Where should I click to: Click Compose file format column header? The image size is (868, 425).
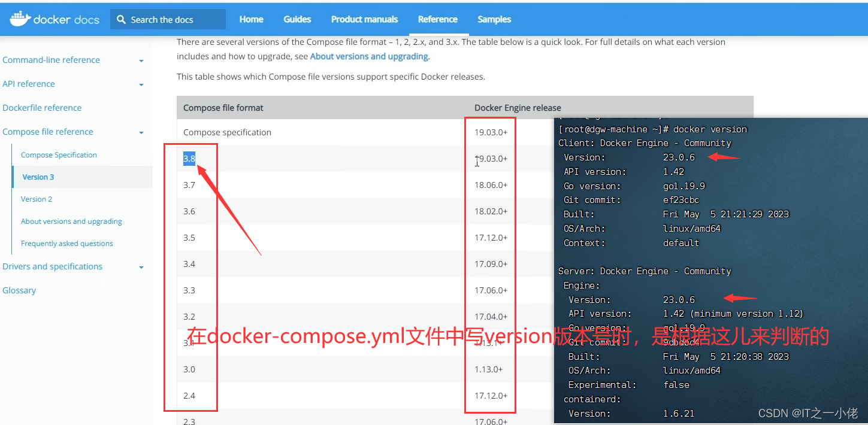223,108
